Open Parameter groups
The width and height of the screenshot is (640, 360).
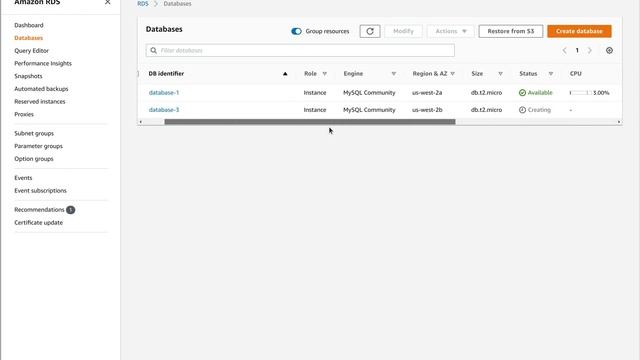pyautogui.click(x=38, y=146)
